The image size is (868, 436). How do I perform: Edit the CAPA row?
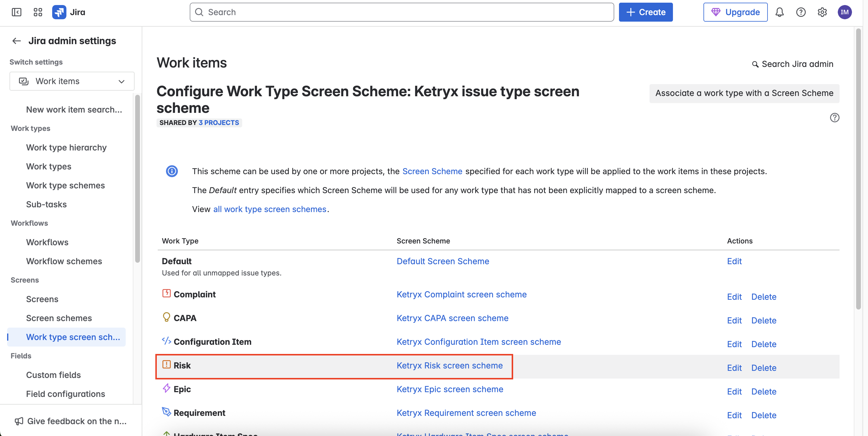coord(734,320)
